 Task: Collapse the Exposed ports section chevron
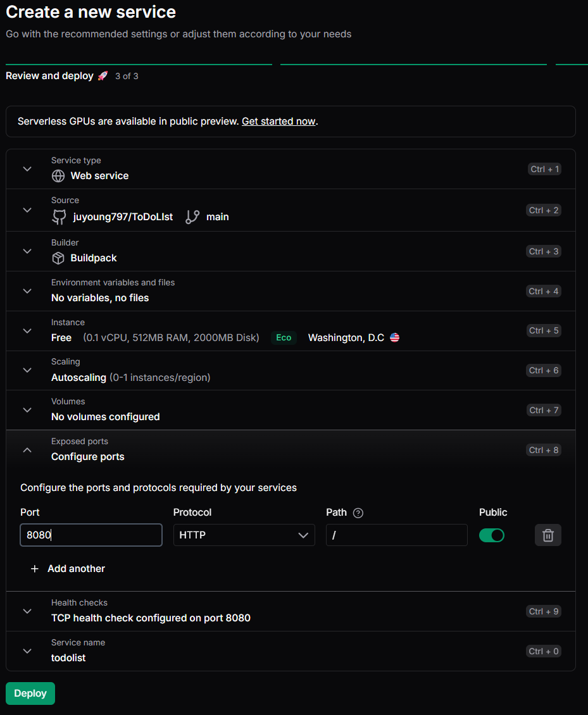(27, 450)
